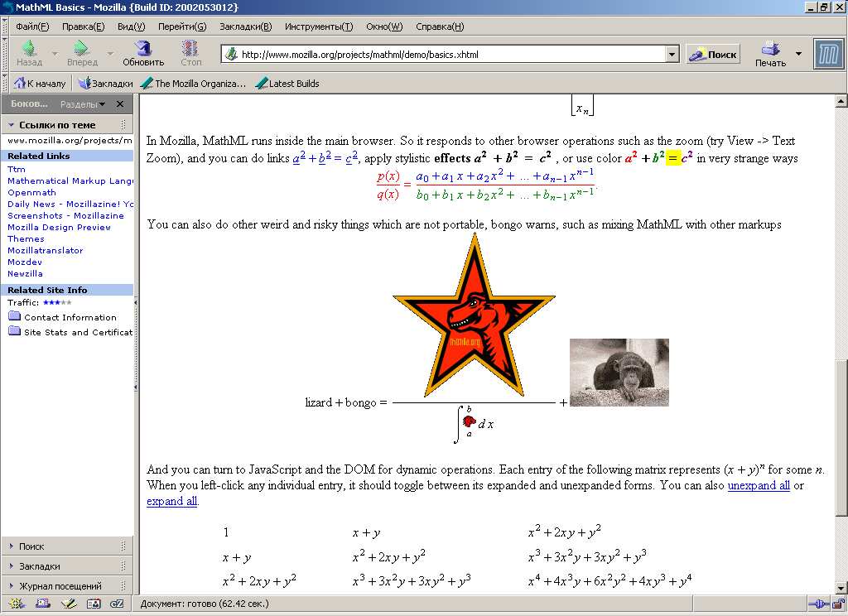Image resolution: width=848 pixels, height=616 pixels.
Task: Open the Печать options dropdown arrow
Action: (798, 54)
